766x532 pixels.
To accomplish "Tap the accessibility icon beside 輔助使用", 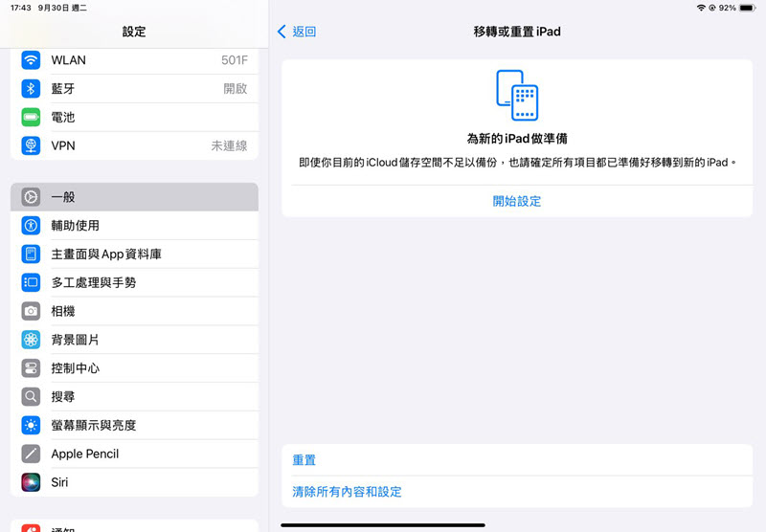I will point(32,226).
